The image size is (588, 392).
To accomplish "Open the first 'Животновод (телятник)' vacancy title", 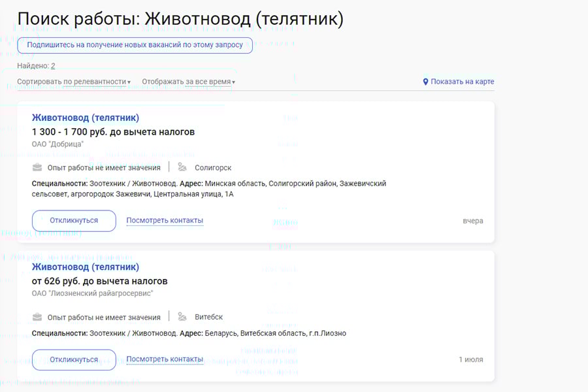I will pos(85,118).
